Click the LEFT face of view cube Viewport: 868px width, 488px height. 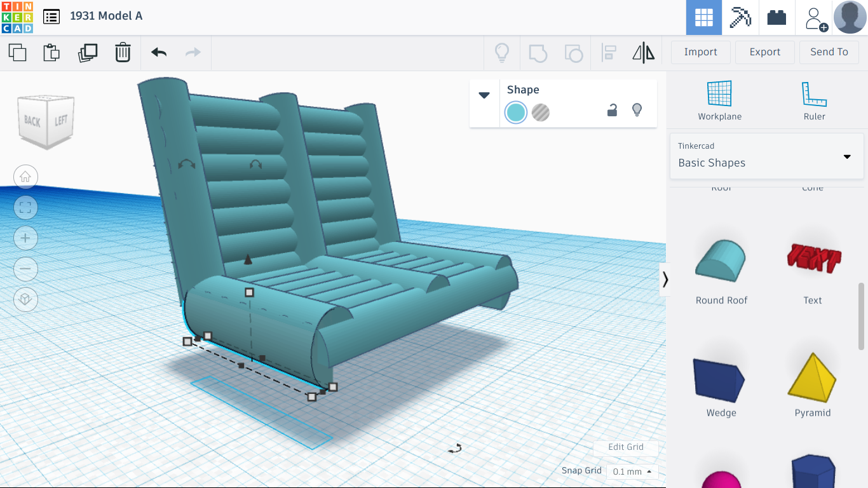point(61,121)
